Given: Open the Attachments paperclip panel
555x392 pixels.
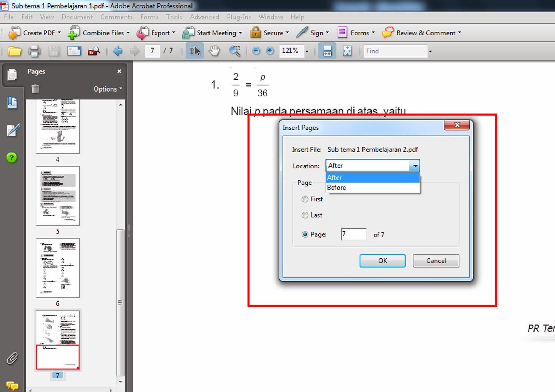Looking at the screenshot, I should pyautogui.click(x=12, y=358).
